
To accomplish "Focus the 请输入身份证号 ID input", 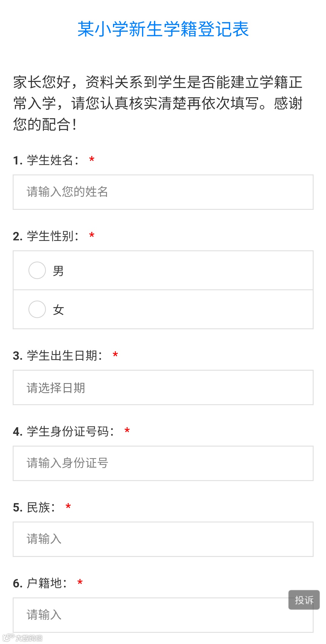I will 163,463.
